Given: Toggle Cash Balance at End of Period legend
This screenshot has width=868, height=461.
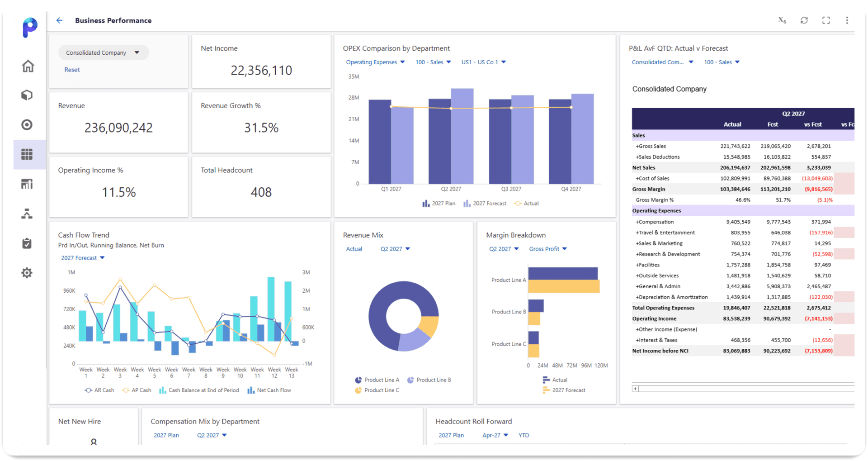Looking at the screenshot, I should click(x=199, y=390).
